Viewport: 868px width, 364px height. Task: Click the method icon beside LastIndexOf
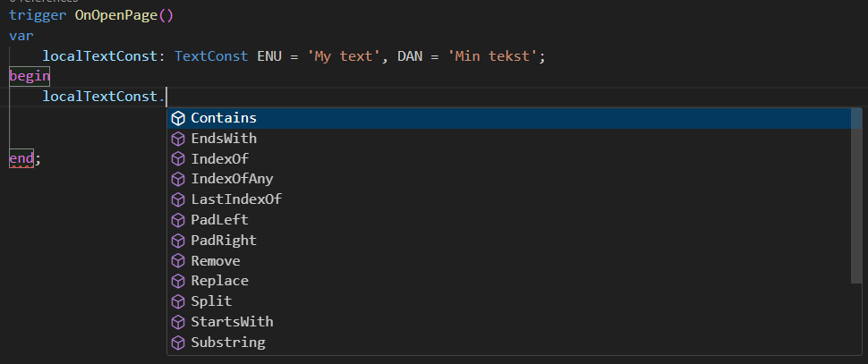click(x=178, y=199)
